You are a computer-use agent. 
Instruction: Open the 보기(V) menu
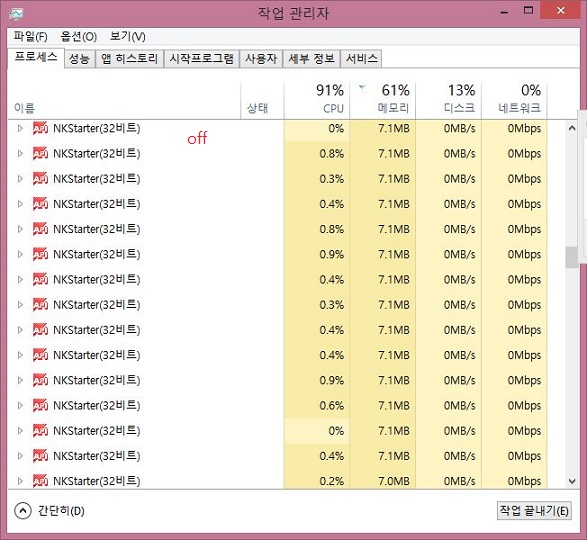(127, 36)
